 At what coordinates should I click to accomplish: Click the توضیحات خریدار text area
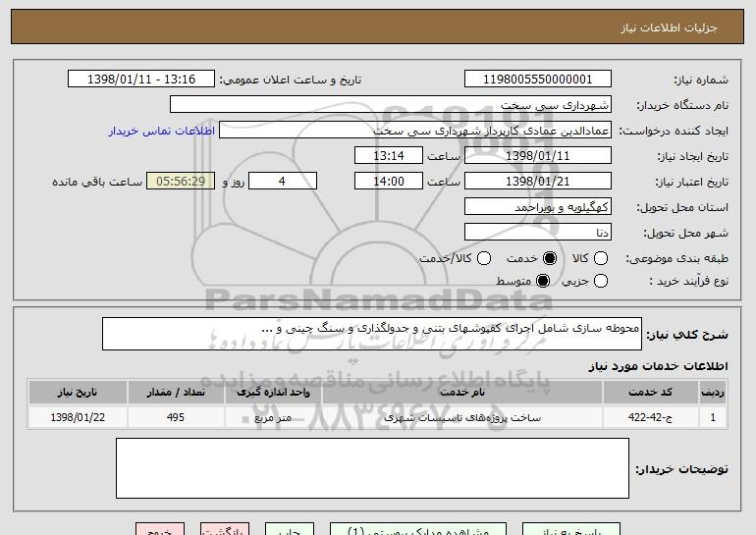tap(372, 468)
